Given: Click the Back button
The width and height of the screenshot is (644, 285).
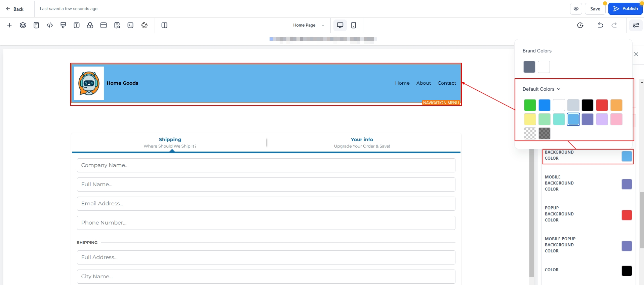Looking at the screenshot, I should (x=15, y=9).
